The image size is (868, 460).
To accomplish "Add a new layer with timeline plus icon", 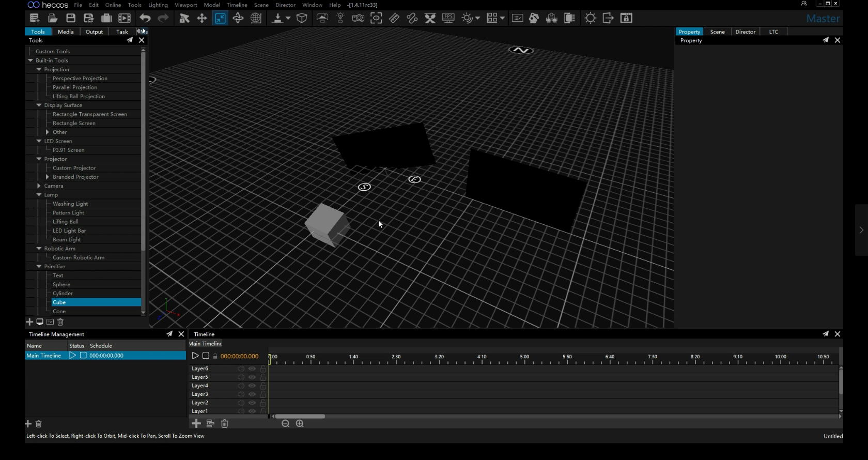I will pos(196,424).
